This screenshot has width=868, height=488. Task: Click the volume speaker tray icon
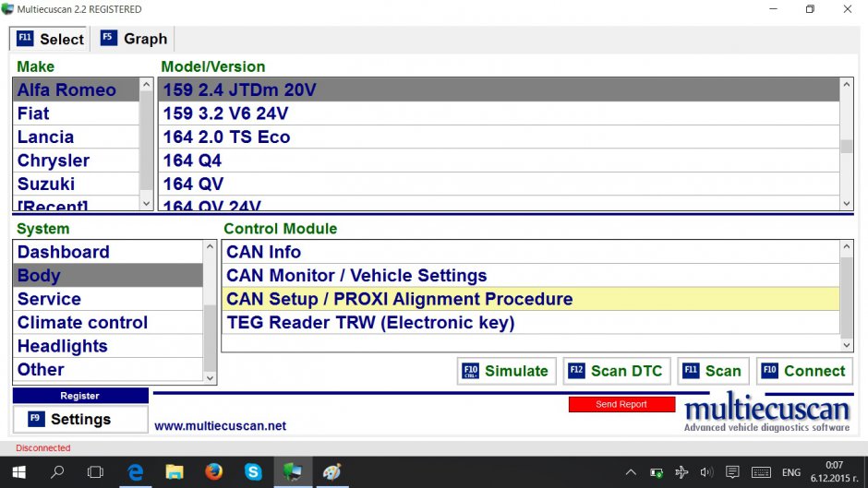[x=706, y=472]
